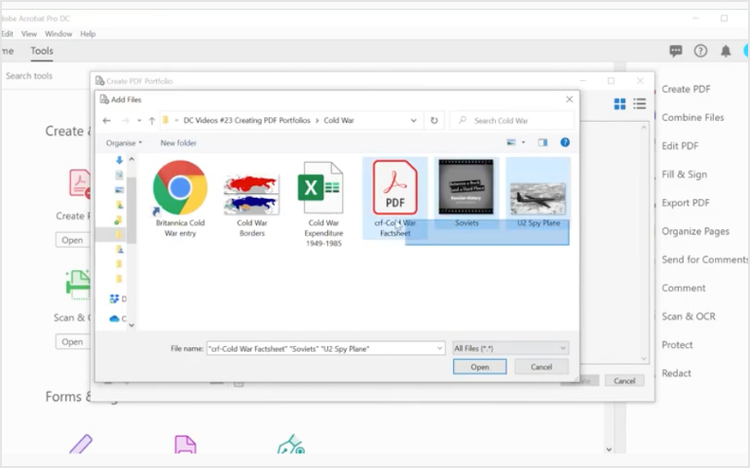This screenshot has width=750, height=468.
Task: Change the file view layout icon
Action: tap(511, 142)
